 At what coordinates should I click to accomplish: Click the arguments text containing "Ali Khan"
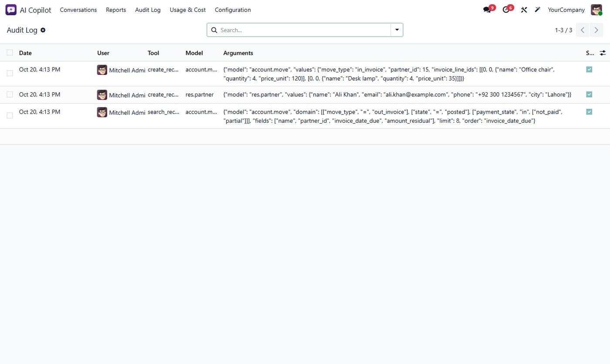pyautogui.click(x=397, y=94)
